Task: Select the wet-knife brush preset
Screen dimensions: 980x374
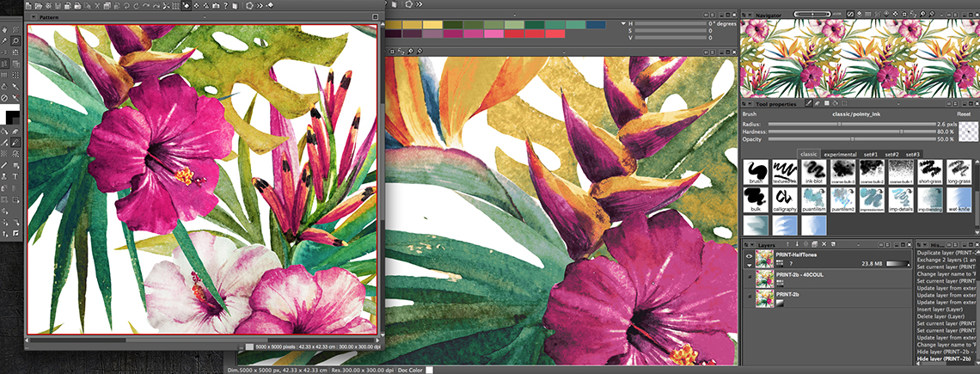Action: pyautogui.click(x=959, y=200)
